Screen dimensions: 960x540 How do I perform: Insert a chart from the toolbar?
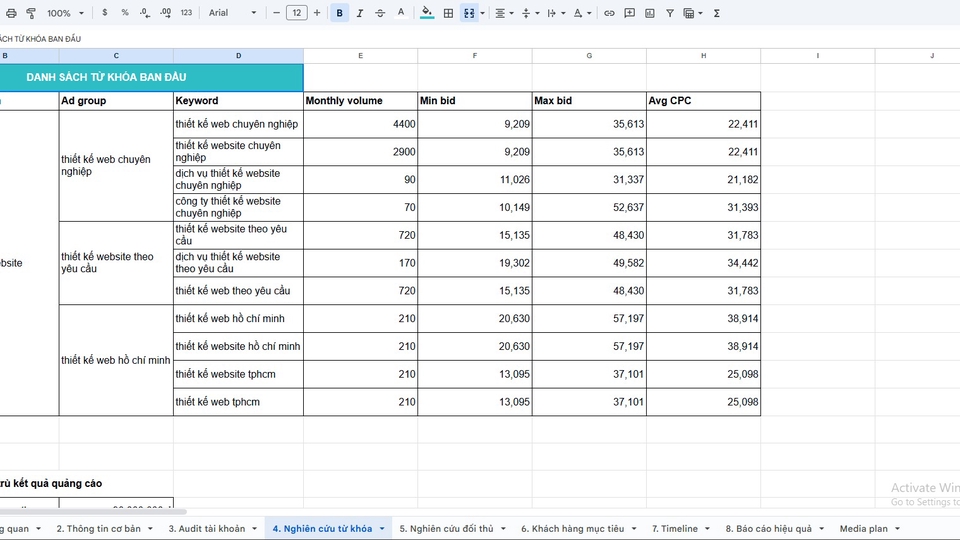[x=649, y=13]
